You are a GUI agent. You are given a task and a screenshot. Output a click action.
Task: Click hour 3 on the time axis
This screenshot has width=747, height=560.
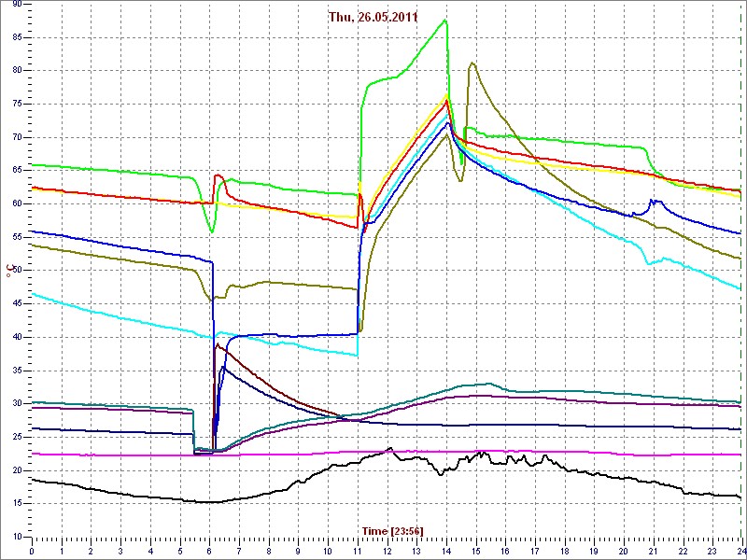(x=120, y=552)
